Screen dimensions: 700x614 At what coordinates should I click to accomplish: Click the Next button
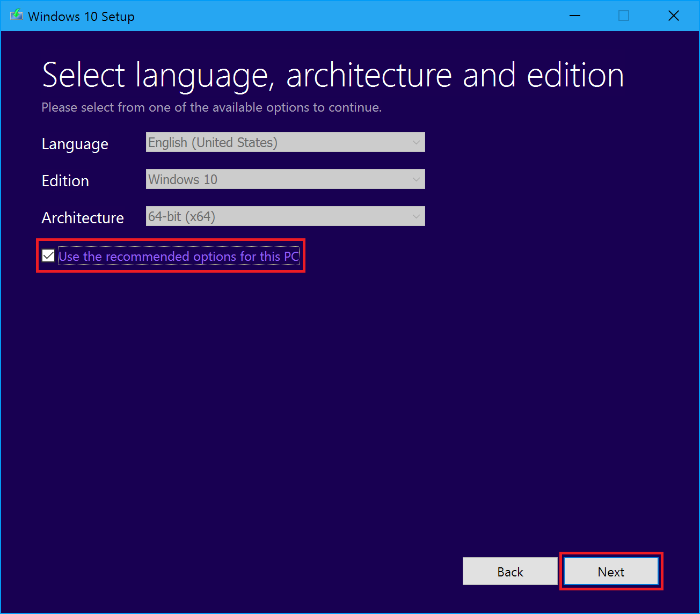tap(611, 572)
